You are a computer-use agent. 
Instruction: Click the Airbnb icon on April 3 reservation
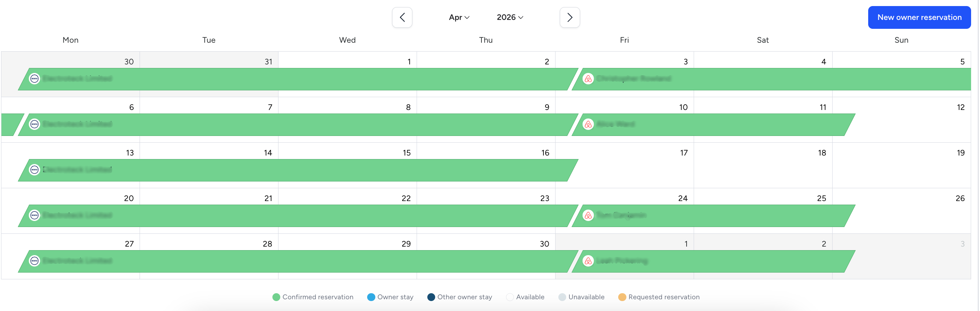tap(588, 79)
